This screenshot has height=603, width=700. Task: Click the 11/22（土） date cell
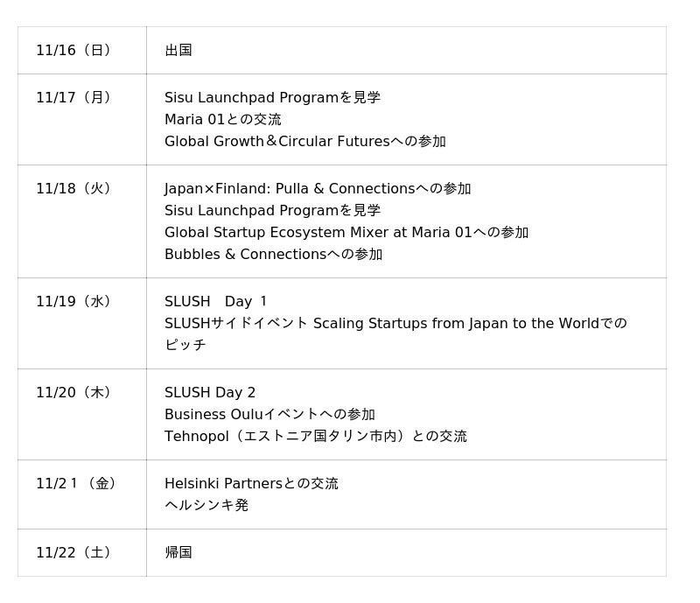[74, 553]
